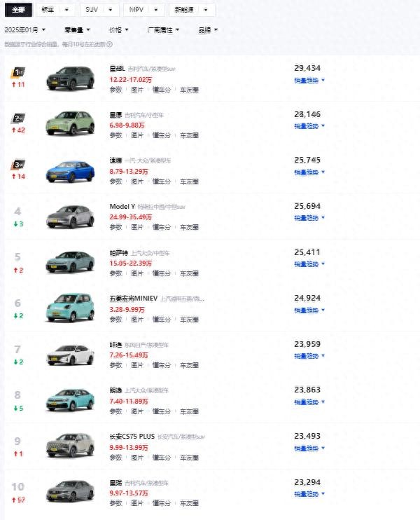
Task: Click the rank 2 silver medal icon
Action: 17,118
